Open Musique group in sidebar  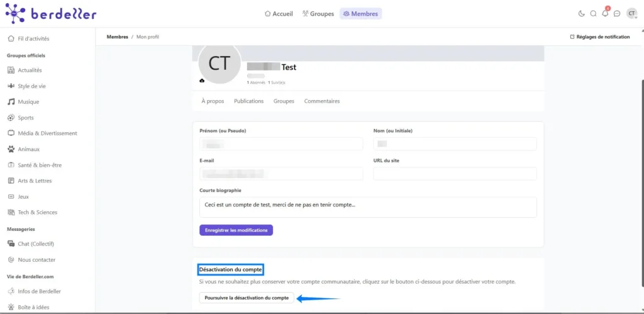tap(28, 102)
